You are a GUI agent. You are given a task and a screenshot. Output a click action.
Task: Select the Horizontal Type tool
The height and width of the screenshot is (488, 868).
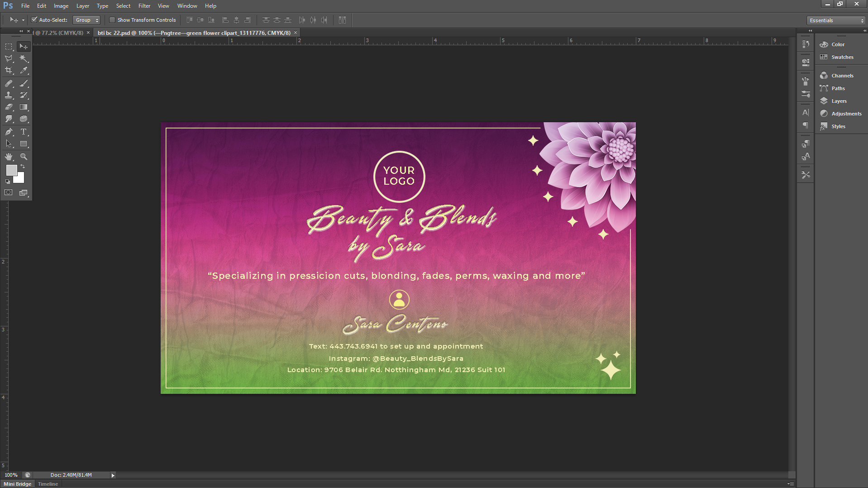tap(24, 132)
